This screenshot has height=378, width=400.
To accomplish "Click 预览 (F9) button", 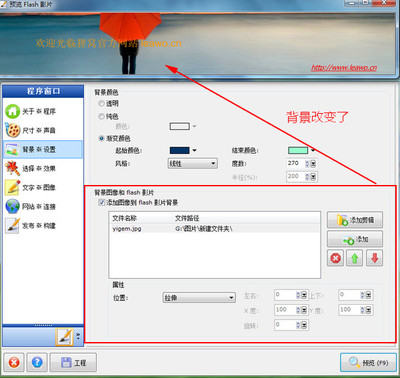I will click(368, 362).
